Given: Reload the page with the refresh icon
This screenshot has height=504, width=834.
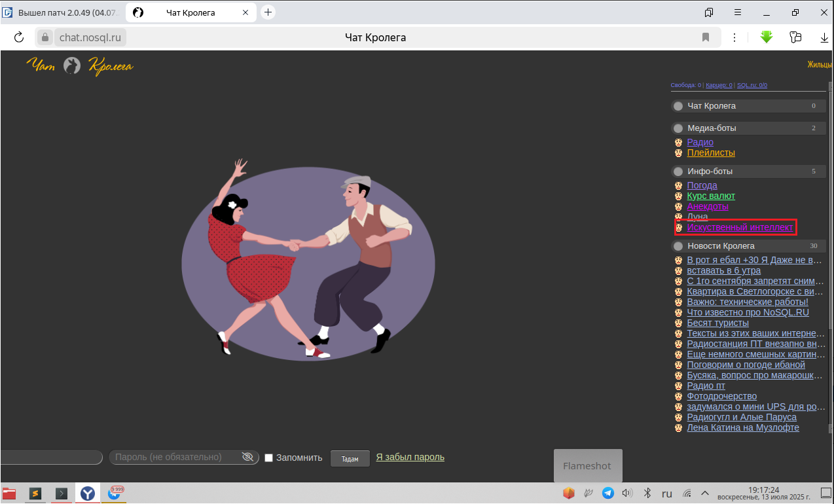Looking at the screenshot, I should [x=19, y=37].
